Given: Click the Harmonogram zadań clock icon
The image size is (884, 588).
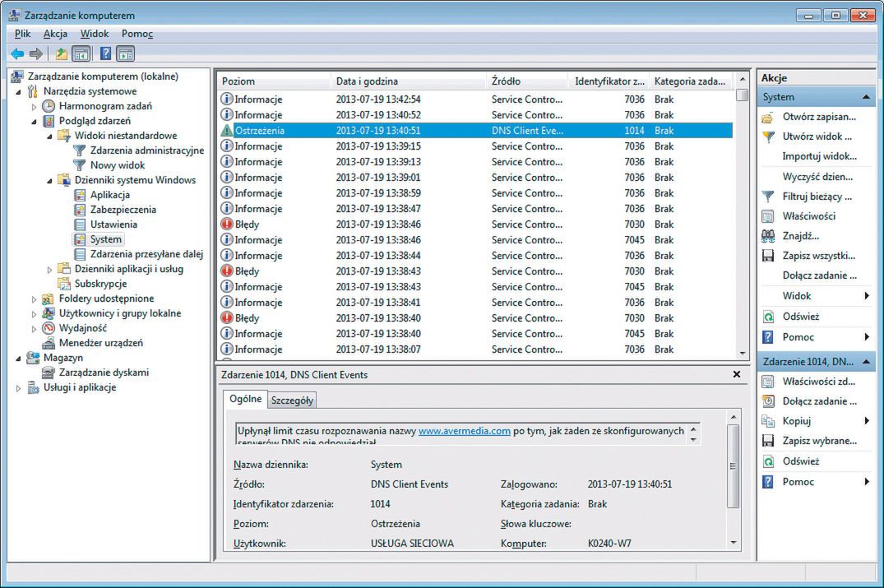Looking at the screenshot, I should click(x=49, y=106).
